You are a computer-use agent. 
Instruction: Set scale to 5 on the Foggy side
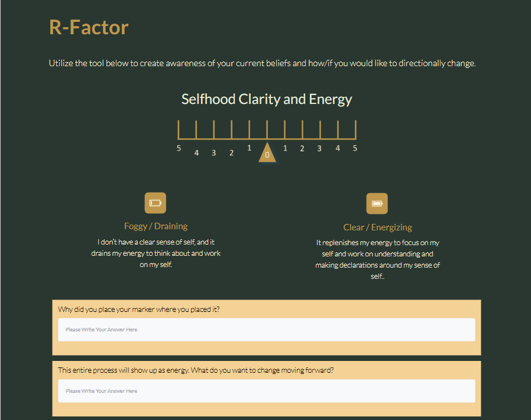179,148
